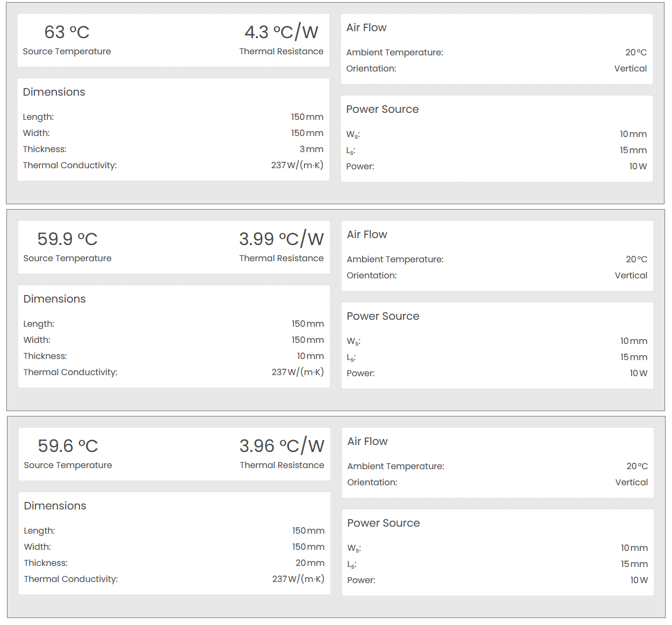The height and width of the screenshot is (625, 672).
Task: Select the 20 mm thickness value
Action: (x=309, y=563)
